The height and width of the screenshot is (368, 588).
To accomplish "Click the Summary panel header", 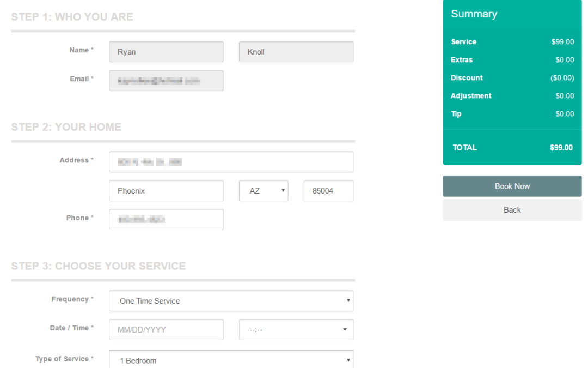I will click(474, 14).
